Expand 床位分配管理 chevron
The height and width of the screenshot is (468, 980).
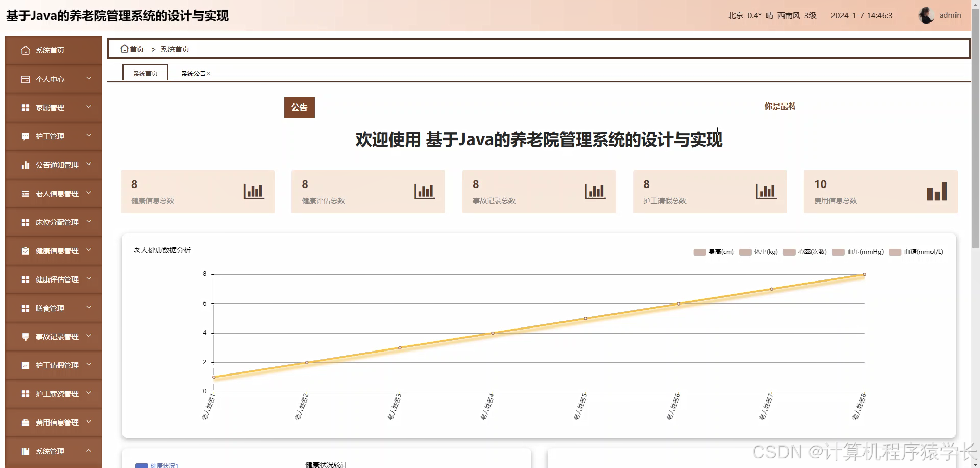(89, 222)
